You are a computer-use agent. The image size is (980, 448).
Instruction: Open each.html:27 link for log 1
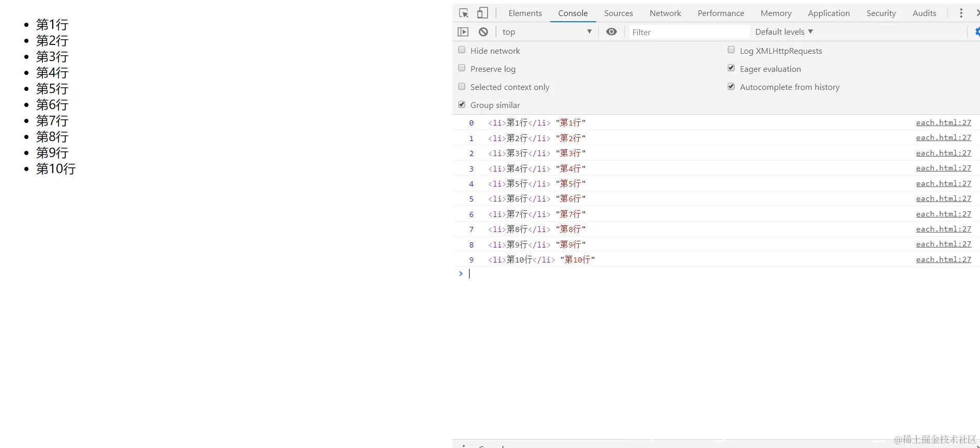click(x=943, y=137)
